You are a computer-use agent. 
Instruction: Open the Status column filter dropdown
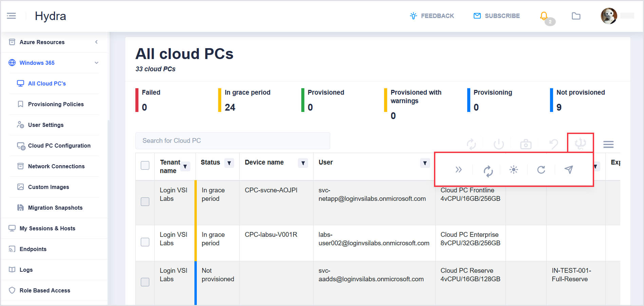point(229,163)
